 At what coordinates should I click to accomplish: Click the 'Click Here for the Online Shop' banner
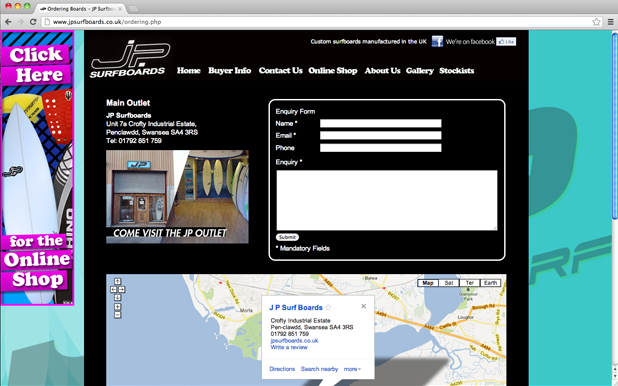pos(37,168)
